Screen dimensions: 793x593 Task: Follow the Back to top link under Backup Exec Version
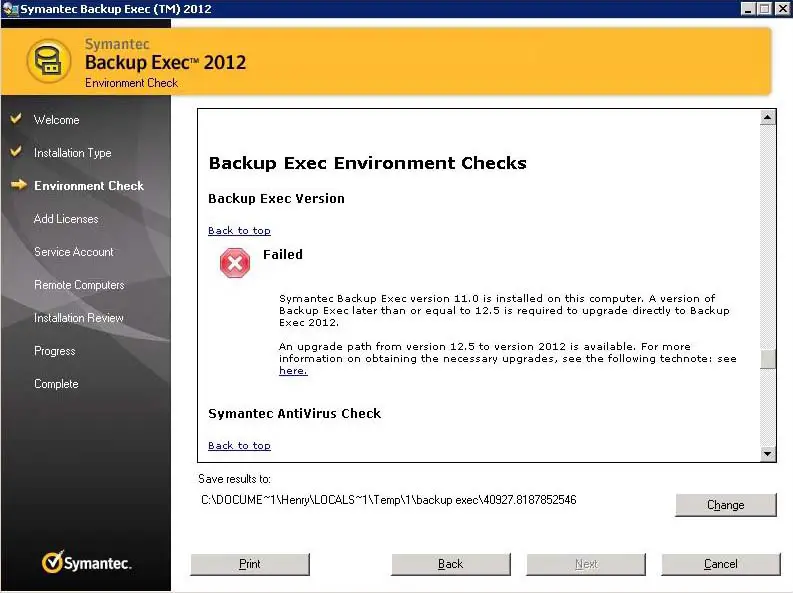(239, 231)
